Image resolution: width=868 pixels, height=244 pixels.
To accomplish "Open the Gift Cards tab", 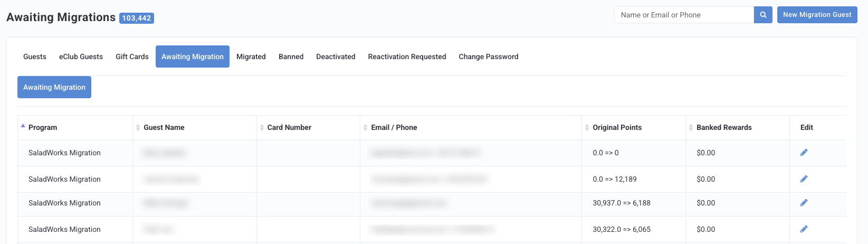I will [x=132, y=57].
